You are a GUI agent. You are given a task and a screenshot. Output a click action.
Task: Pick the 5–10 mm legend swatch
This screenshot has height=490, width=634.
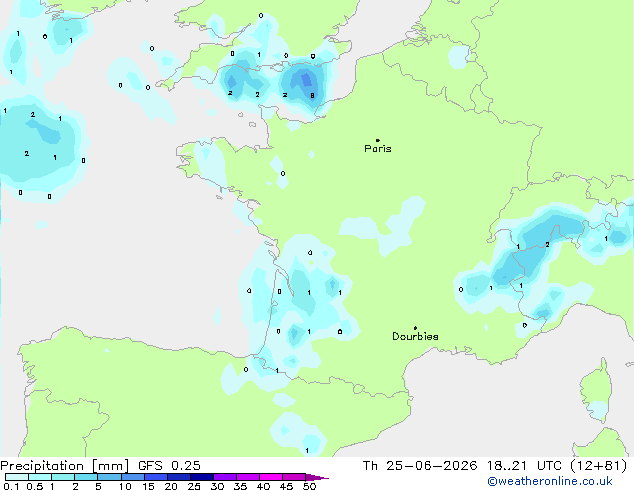tap(109, 477)
